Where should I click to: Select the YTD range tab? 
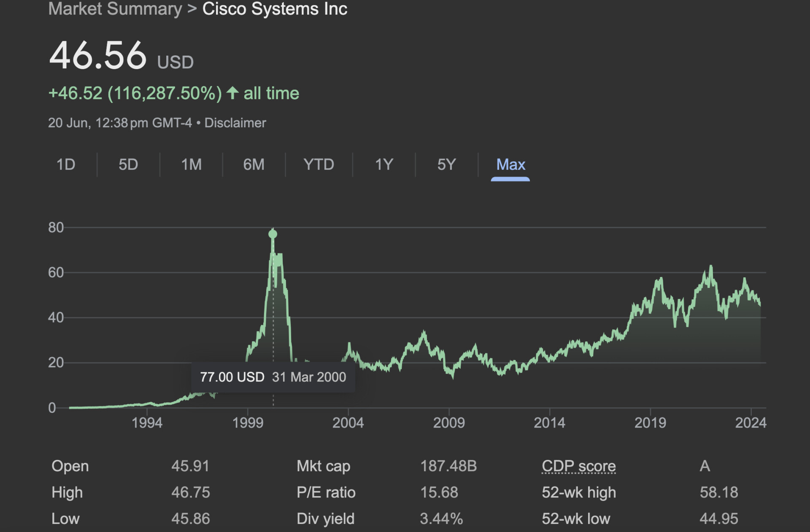[319, 164]
